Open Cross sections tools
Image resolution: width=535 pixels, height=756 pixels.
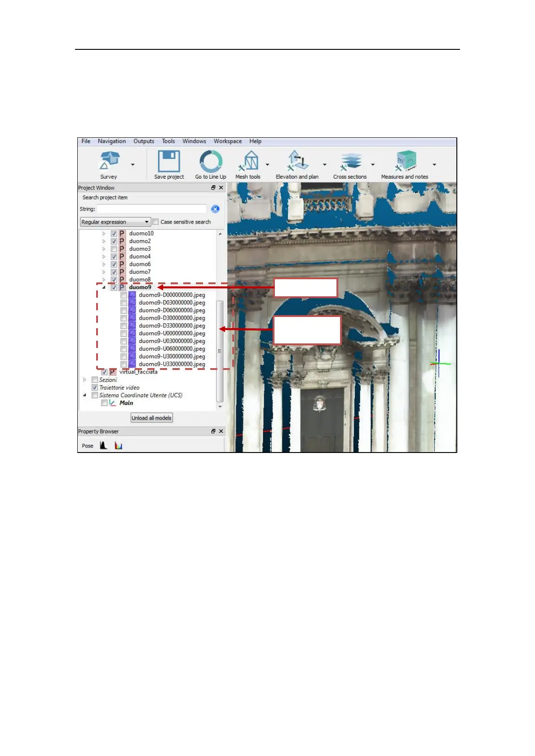click(x=350, y=165)
